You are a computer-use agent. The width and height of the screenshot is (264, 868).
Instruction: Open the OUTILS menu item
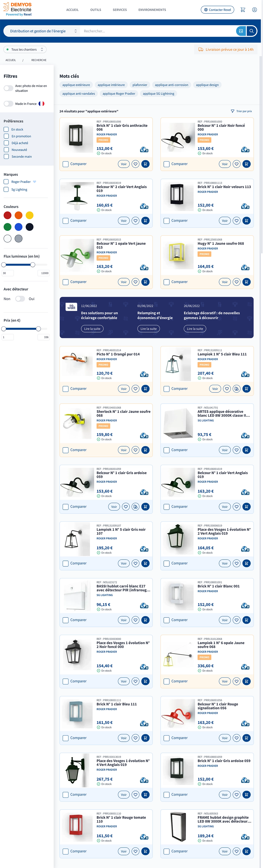pyautogui.click(x=96, y=10)
